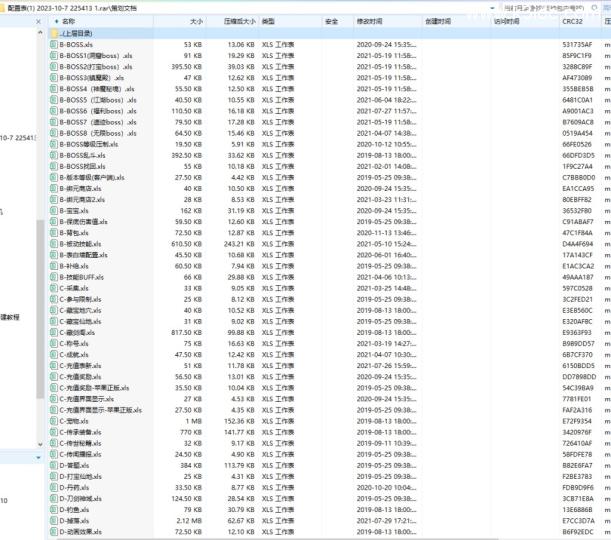Click the icon of the 770 KB file
Viewport: 611px width, 540px height.
click(x=54, y=432)
